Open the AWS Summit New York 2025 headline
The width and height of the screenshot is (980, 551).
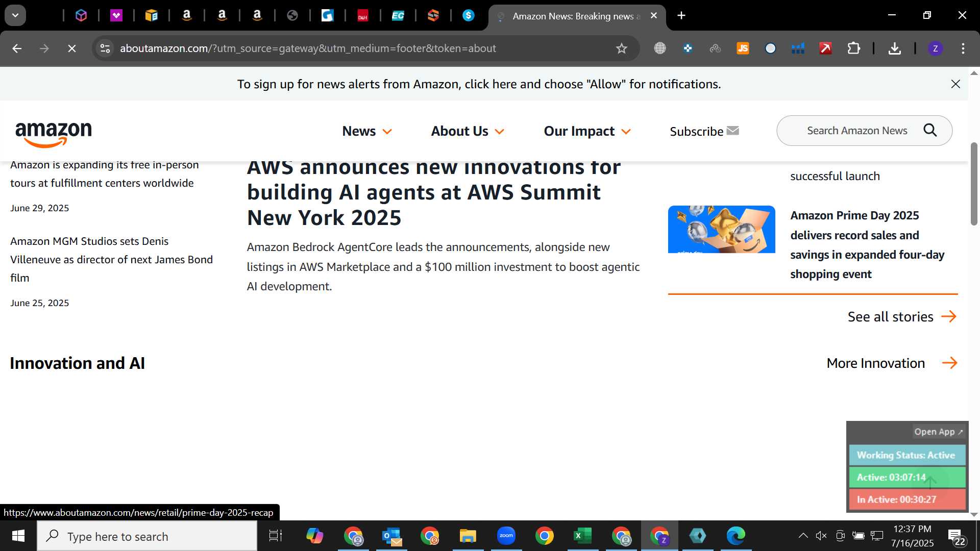pyautogui.click(x=433, y=193)
